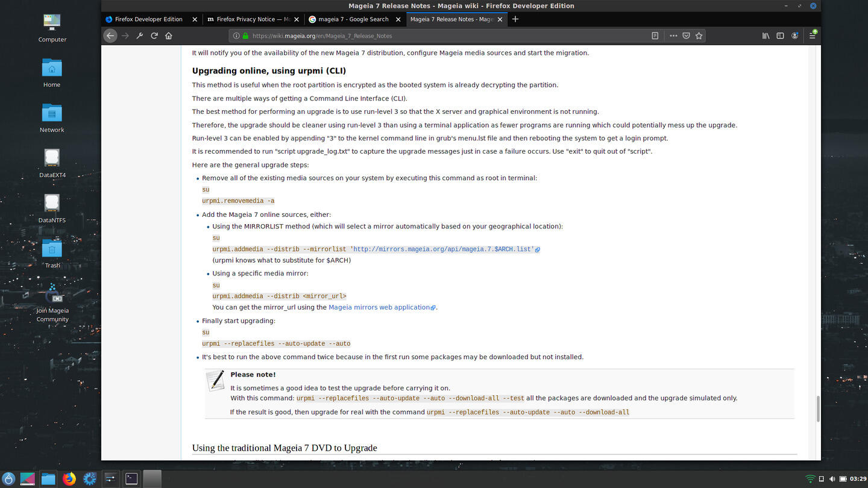Click 'urpmi --replacefiles --auto-update --auto' under Finally start upgrading
868x488 pixels.
pos(276,343)
